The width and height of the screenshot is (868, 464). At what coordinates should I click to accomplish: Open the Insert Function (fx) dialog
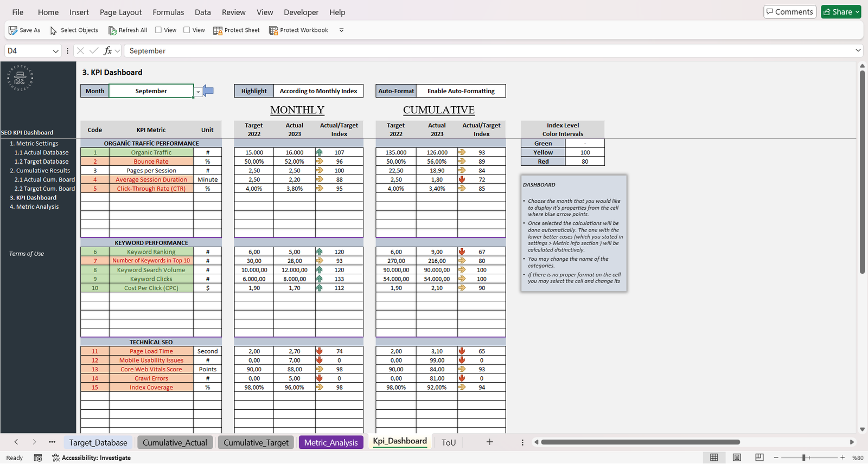(108, 50)
